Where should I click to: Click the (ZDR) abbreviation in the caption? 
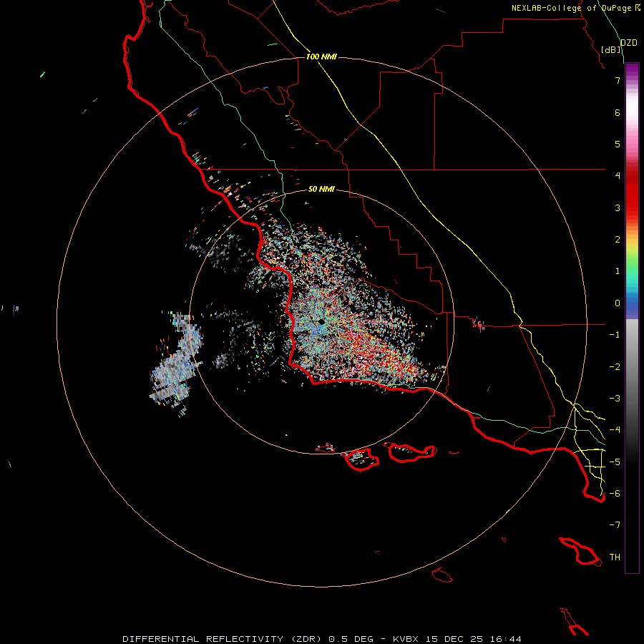[x=307, y=639]
